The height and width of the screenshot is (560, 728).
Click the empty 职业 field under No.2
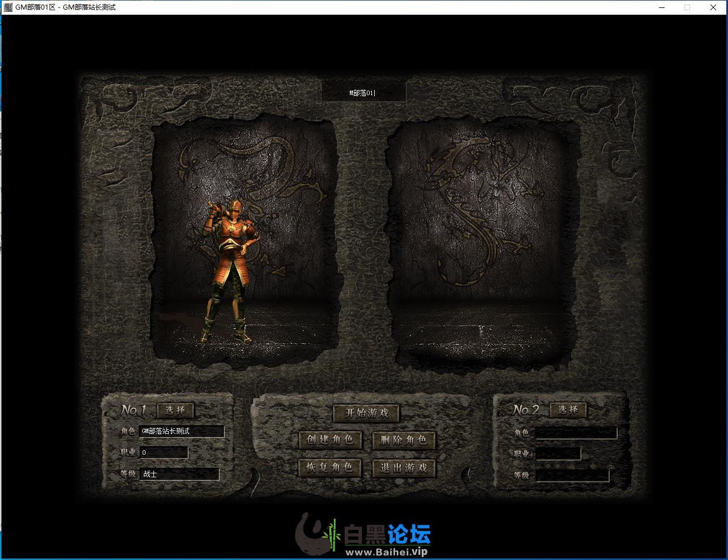[x=558, y=454]
